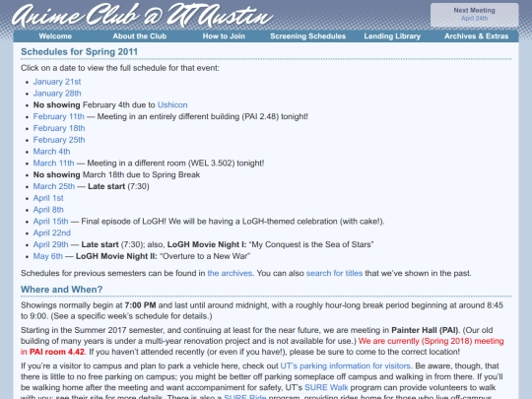
Task: Follow the SURE Walk link
Action: tap(326, 387)
